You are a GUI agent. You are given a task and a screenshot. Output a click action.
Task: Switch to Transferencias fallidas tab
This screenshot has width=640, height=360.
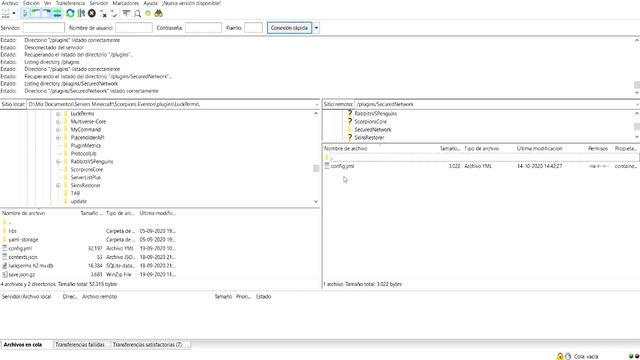pyautogui.click(x=80, y=345)
